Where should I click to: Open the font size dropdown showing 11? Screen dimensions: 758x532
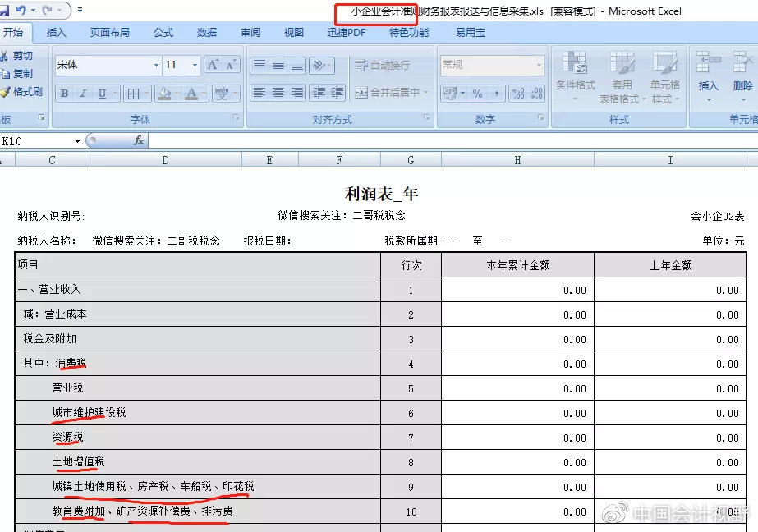click(x=195, y=65)
